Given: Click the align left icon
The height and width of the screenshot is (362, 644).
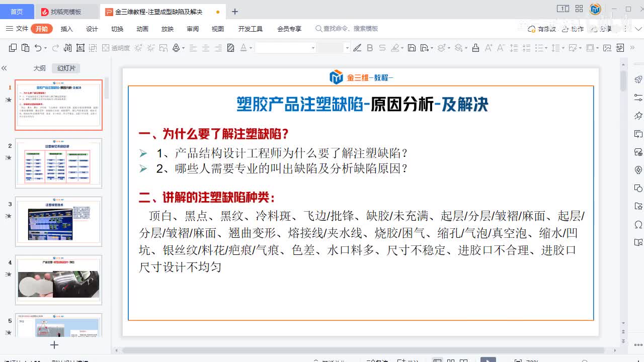Looking at the screenshot, I should click(x=193, y=48).
